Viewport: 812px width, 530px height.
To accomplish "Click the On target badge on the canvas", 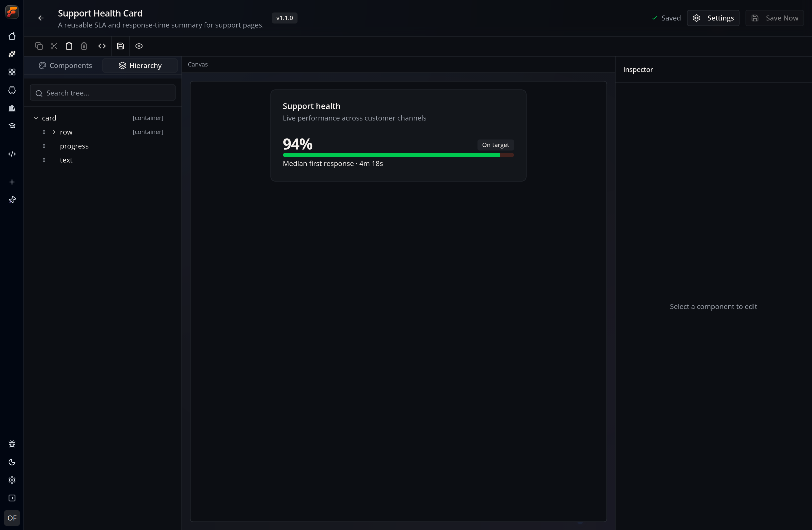I will 495,145.
